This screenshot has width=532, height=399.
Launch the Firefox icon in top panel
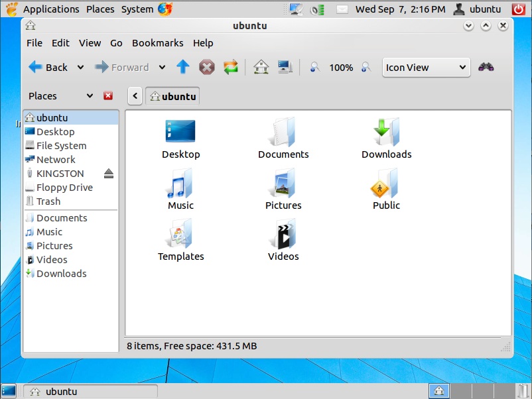165,9
